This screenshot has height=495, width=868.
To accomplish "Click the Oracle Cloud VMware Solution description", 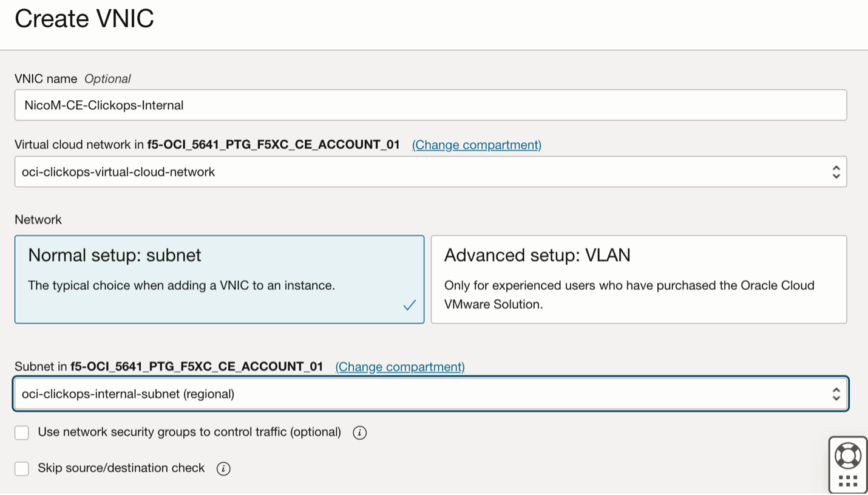I will 629,295.
